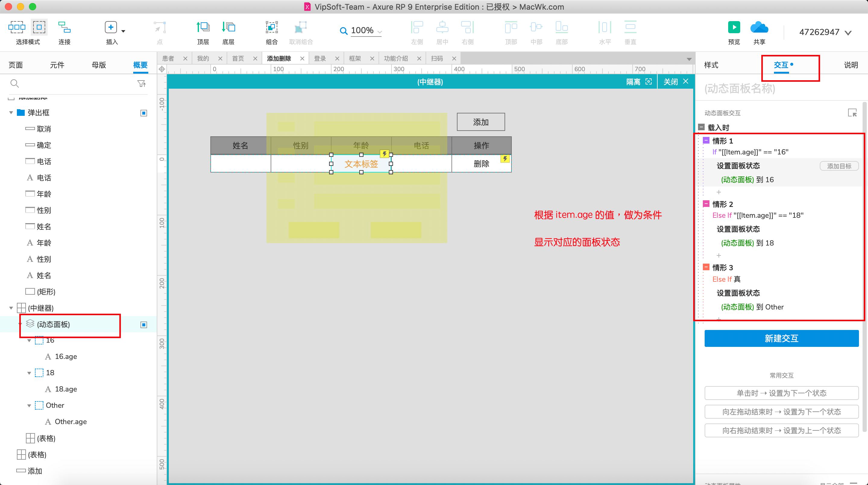Switch to the 母版 masters tab

point(99,65)
